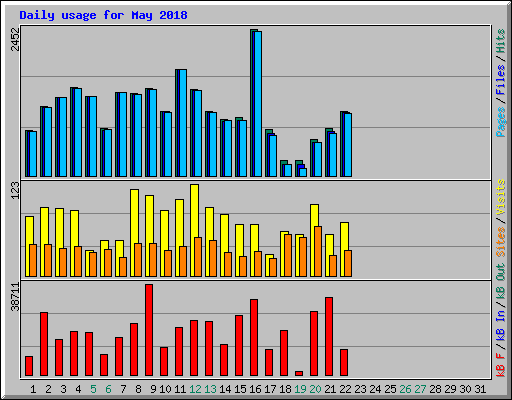Screen dimensions: 512x400
Task: Click the cyan "Pages" legend label
Action: pos(501,122)
